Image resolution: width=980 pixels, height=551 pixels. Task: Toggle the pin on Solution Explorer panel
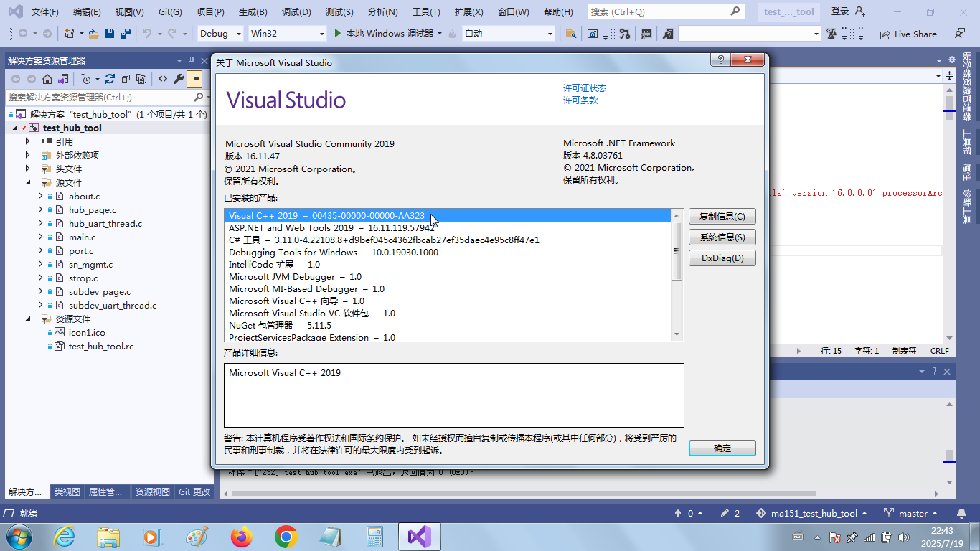(192, 60)
